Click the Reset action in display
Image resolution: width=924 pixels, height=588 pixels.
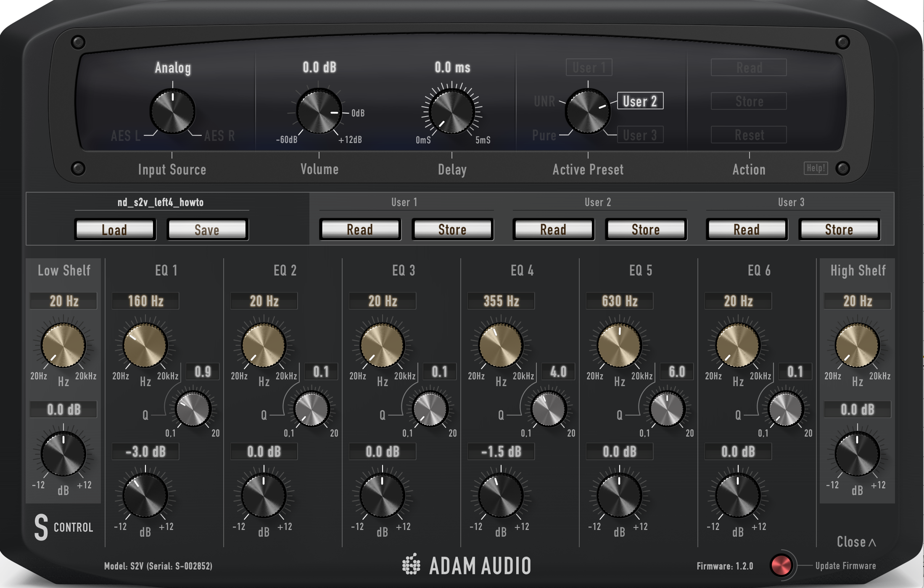749,135
